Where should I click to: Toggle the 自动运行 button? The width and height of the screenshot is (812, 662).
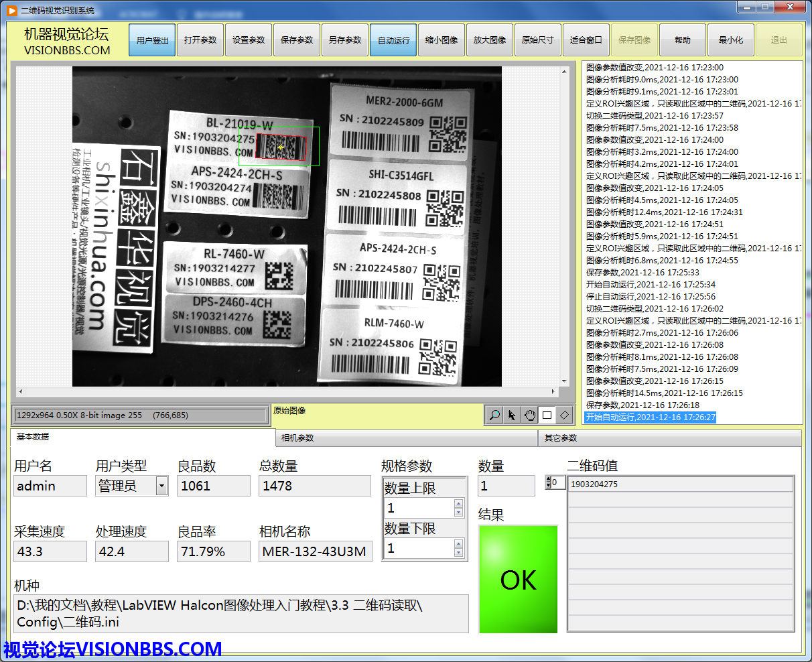point(393,40)
